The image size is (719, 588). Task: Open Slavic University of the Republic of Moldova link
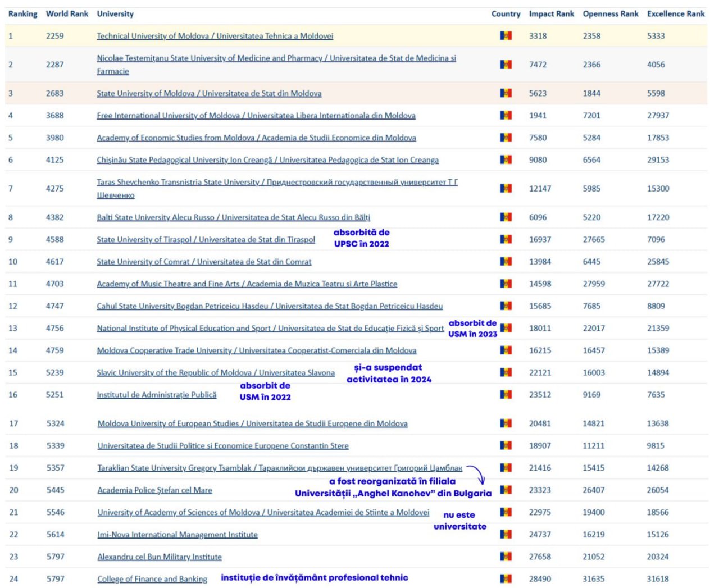coord(216,372)
